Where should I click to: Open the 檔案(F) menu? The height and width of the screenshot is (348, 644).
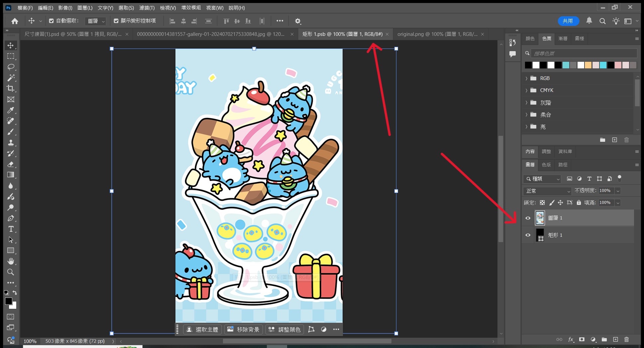click(25, 8)
